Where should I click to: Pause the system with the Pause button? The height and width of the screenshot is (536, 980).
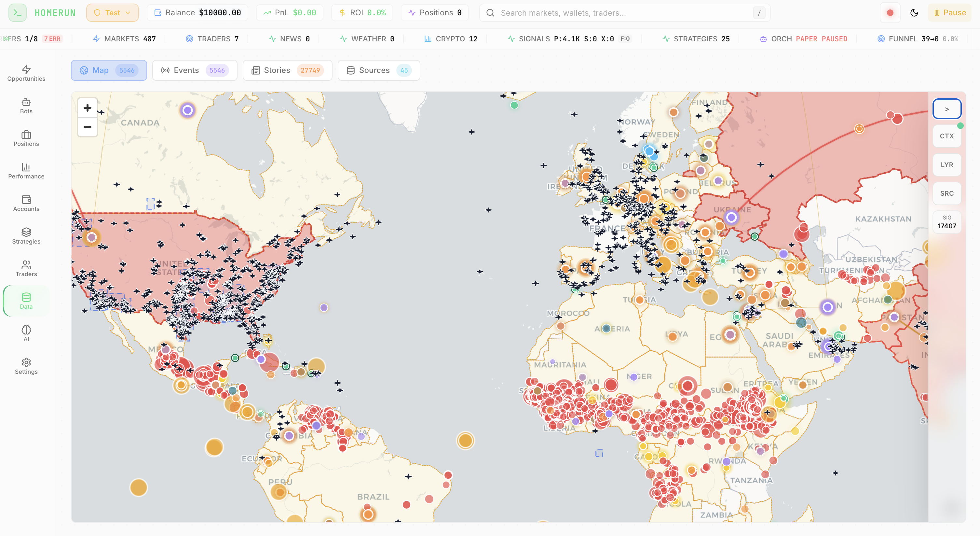click(x=949, y=13)
